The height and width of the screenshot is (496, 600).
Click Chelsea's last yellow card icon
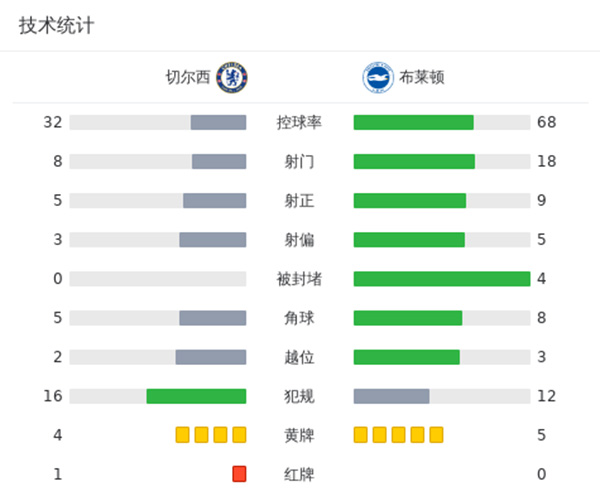[239, 434]
